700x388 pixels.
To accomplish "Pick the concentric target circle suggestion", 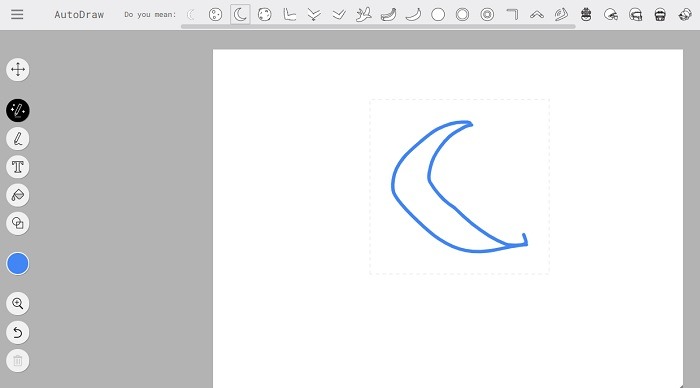I will [x=487, y=15].
